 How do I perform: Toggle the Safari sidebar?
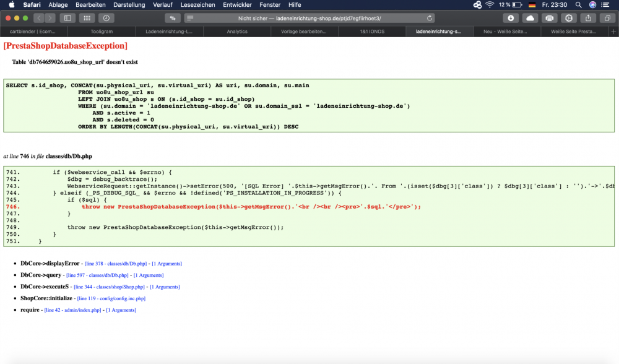tap(67, 18)
